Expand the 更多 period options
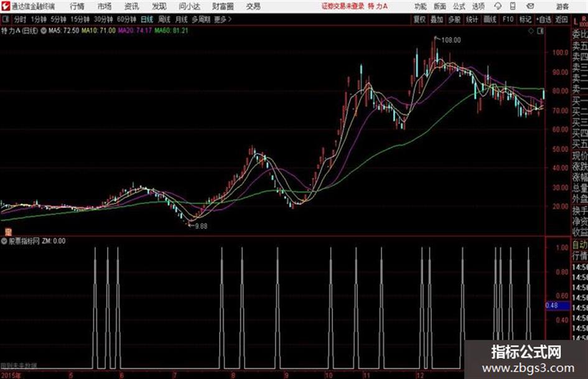 point(223,19)
